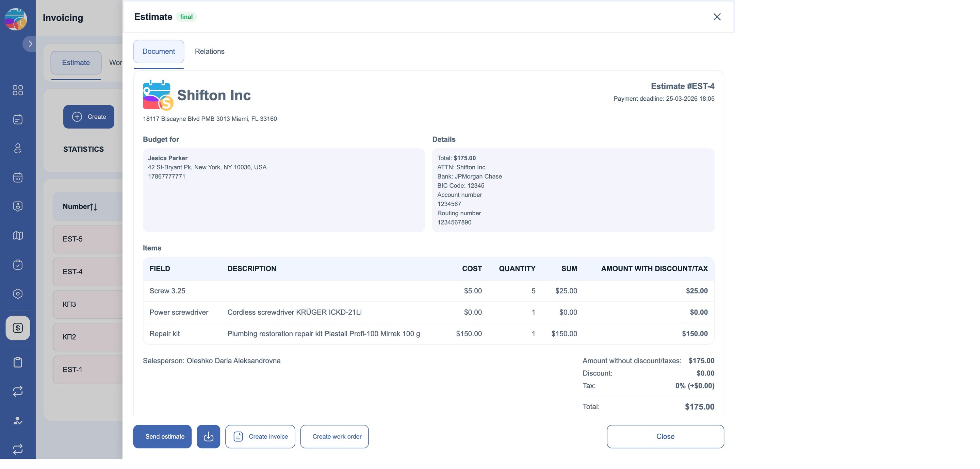Click the Create button in Invoicing
The width and height of the screenshot is (980, 469).
[x=88, y=117]
